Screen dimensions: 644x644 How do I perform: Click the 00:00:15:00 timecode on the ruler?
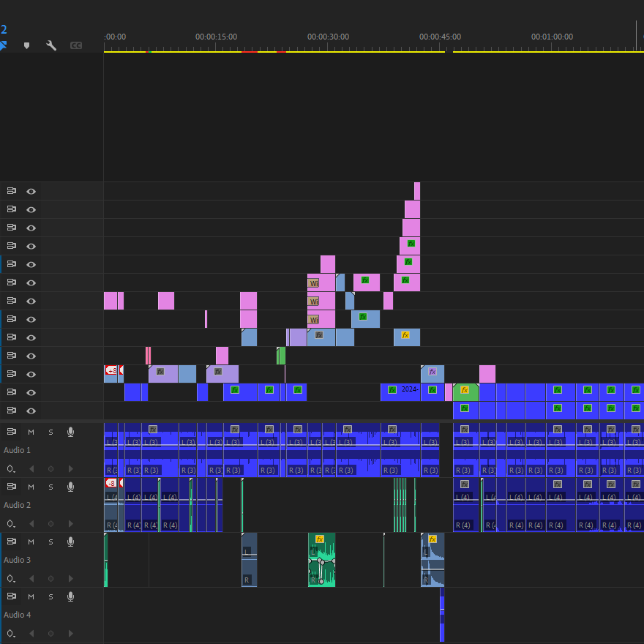click(x=216, y=37)
